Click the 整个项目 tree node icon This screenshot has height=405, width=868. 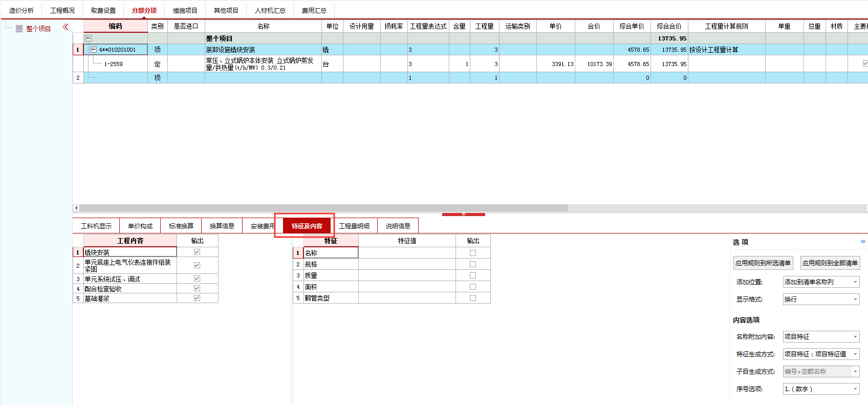click(19, 29)
